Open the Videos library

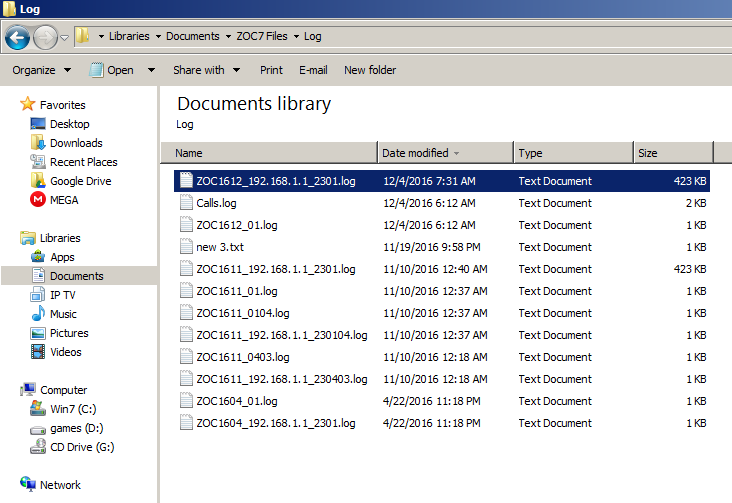[x=56, y=352]
